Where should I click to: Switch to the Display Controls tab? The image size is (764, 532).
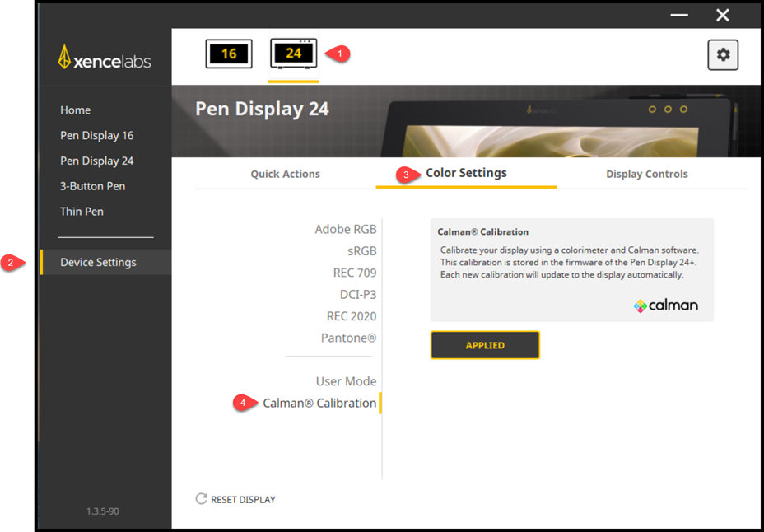646,174
